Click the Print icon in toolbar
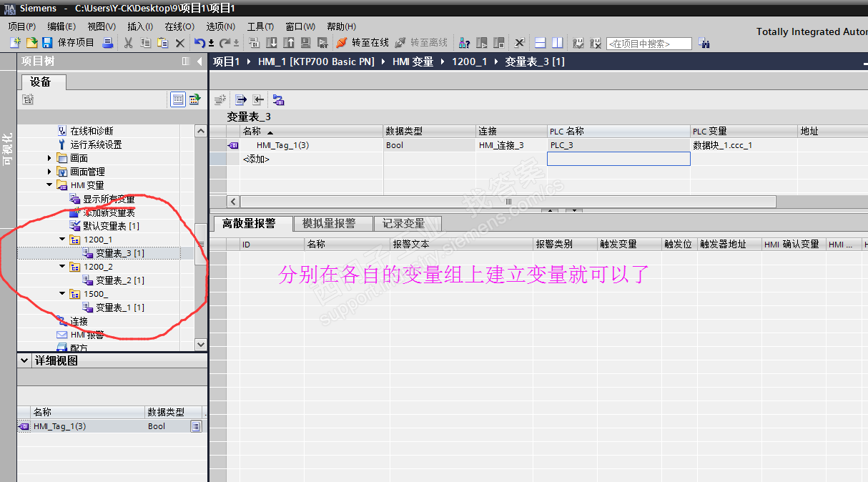 click(107, 43)
